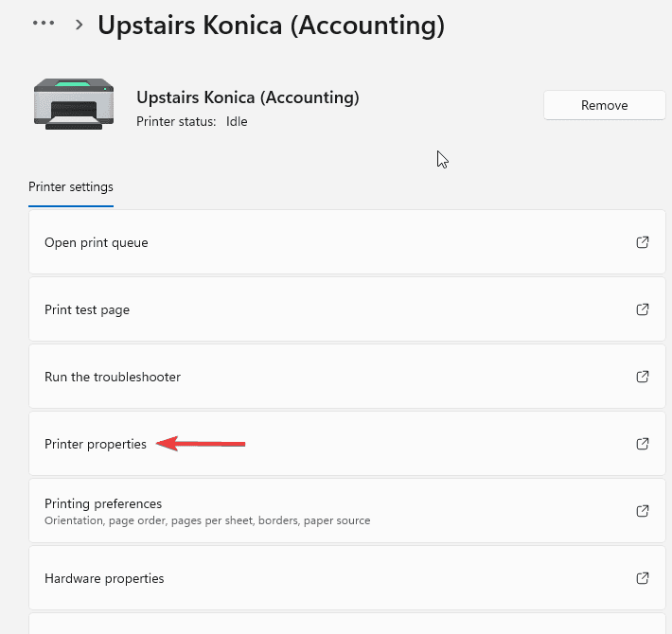
Task: Click launch icon next to Printer properties
Action: 643,444
